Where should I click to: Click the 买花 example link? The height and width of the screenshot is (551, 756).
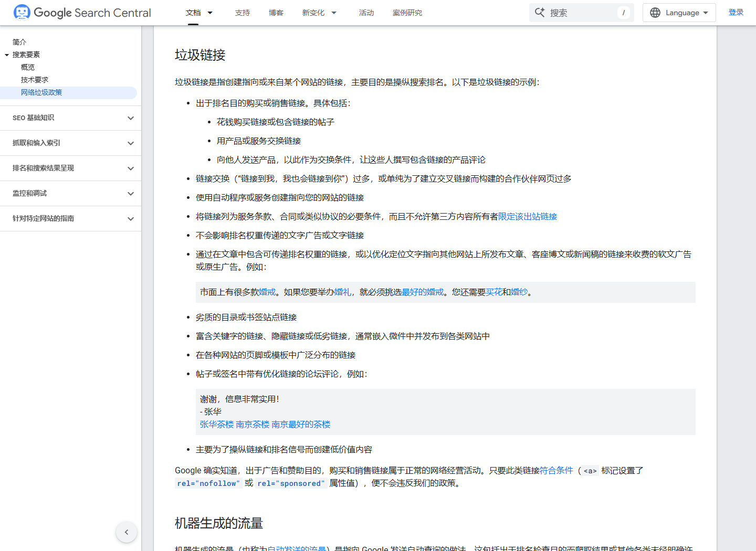tap(494, 292)
